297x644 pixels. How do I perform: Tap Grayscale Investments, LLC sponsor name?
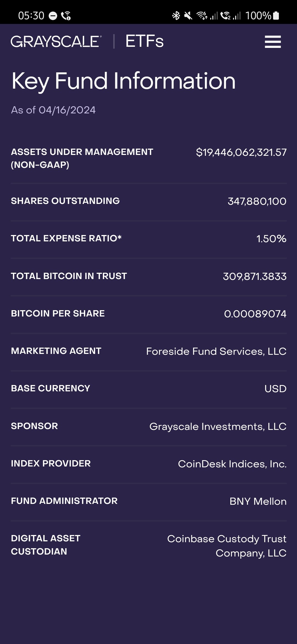pos(218,426)
